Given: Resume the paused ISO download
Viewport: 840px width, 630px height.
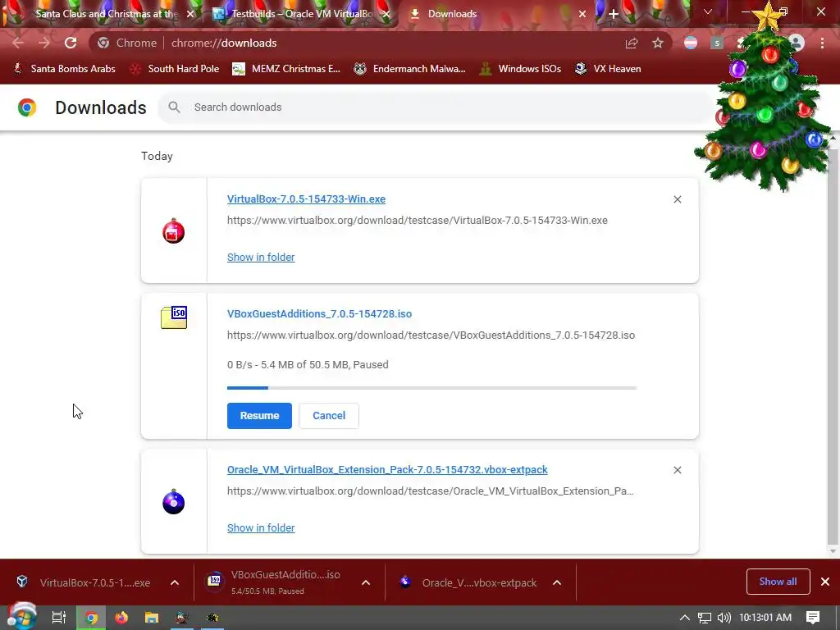Looking at the screenshot, I should click(259, 416).
